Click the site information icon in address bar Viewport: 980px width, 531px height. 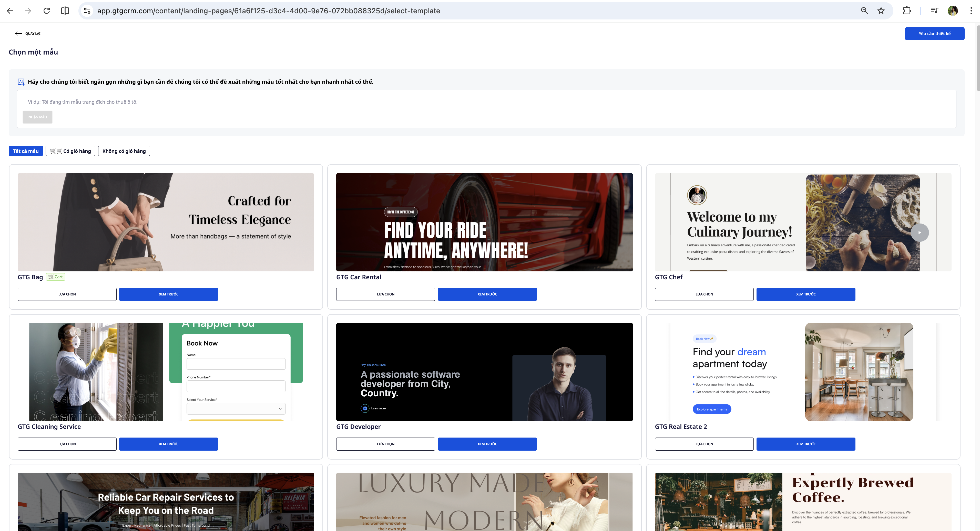87,11
